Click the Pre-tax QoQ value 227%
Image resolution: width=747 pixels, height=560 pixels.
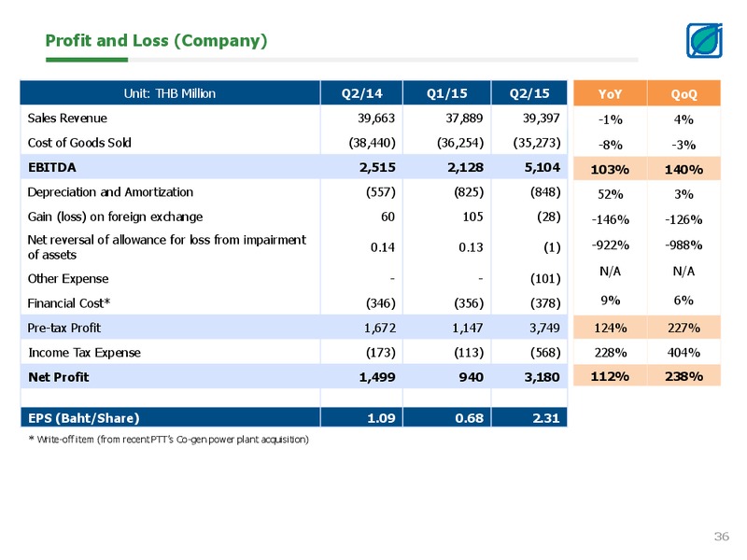(684, 329)
